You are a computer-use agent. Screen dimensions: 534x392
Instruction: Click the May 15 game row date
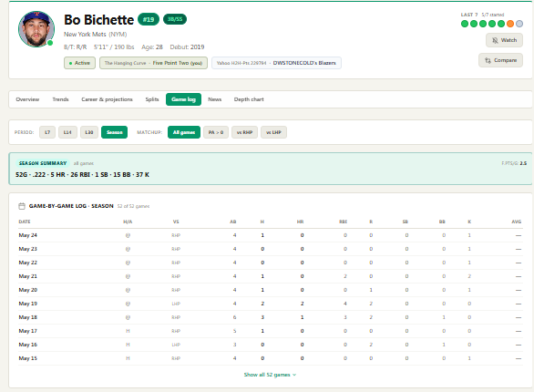tap(28, 358)
